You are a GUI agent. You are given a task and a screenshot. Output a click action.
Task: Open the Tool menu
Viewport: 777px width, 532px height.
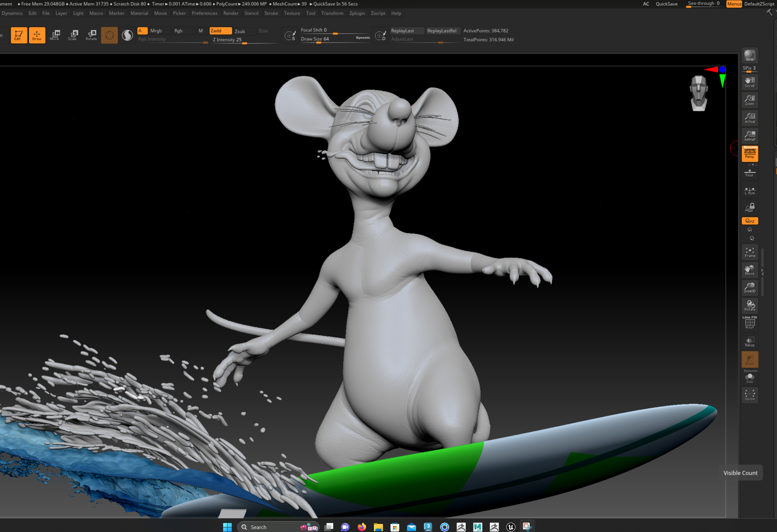pos(311,13)
